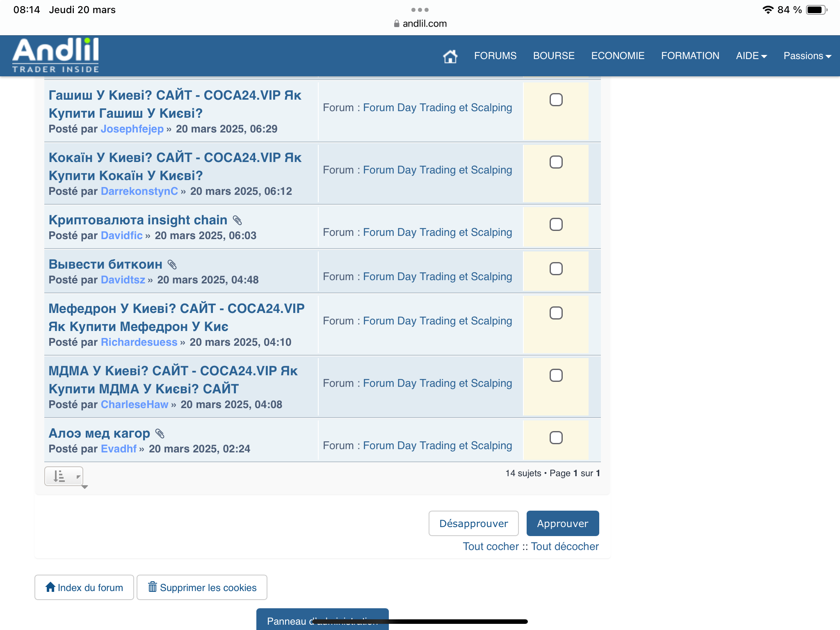Click the three-dot menu above the address bar
The width and height of the screenshot is (840, 630).
pyautogui.click(x=420, y=9)
